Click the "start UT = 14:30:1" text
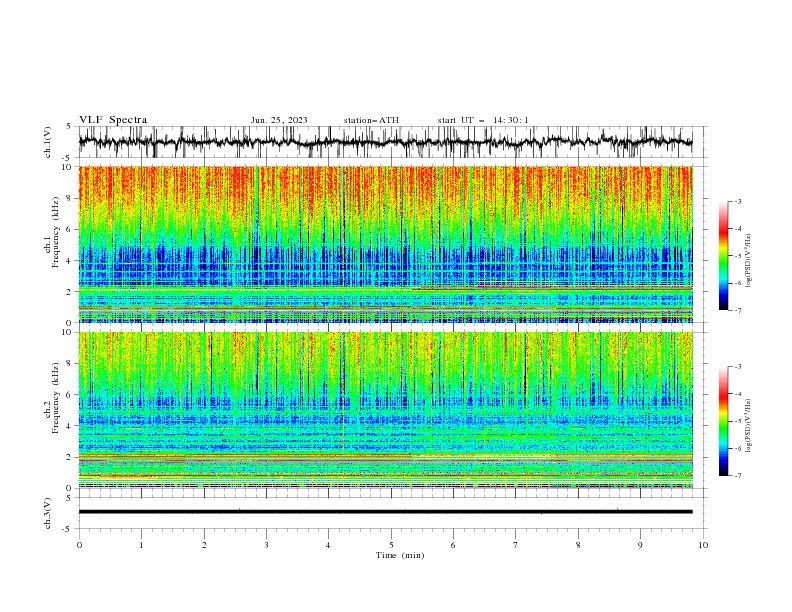792x612 pixels. 483,120
